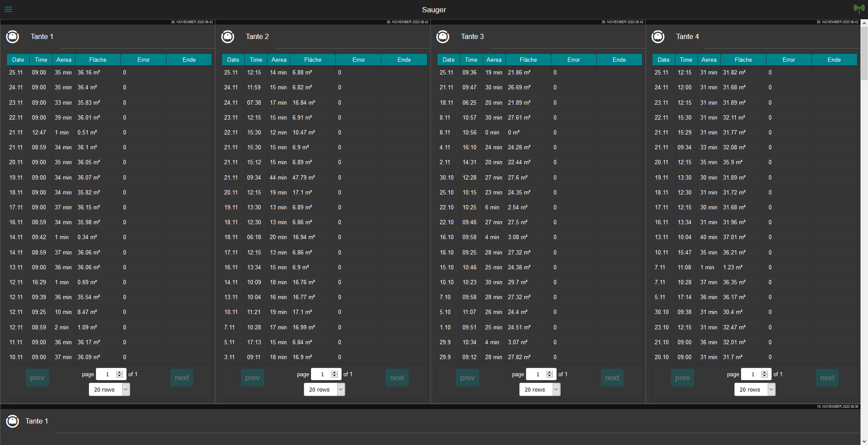Select the '06:25' time cell in Tante 3
The width and height of the screenshot is (868, 445).
tap(469, 102)
